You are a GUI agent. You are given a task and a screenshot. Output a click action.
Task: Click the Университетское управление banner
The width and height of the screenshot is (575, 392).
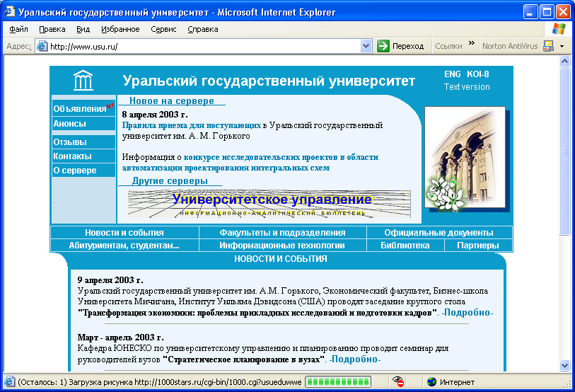pos(269,204)
